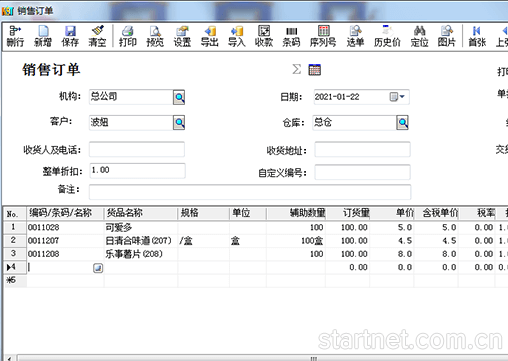Click the 导入 import icon
Image resolution: width=508 pixels, height=361 pixels.
pyautogui.click(x=237, y=36)
